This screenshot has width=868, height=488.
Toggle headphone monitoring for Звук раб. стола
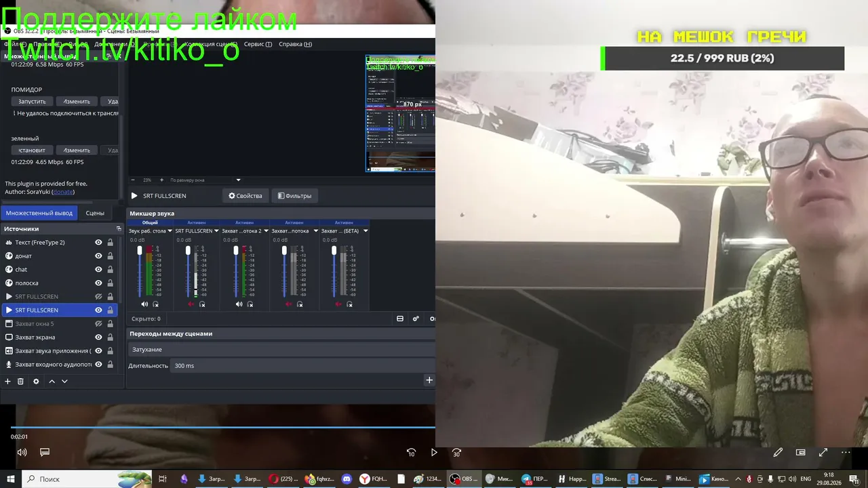tap(155, 304)
